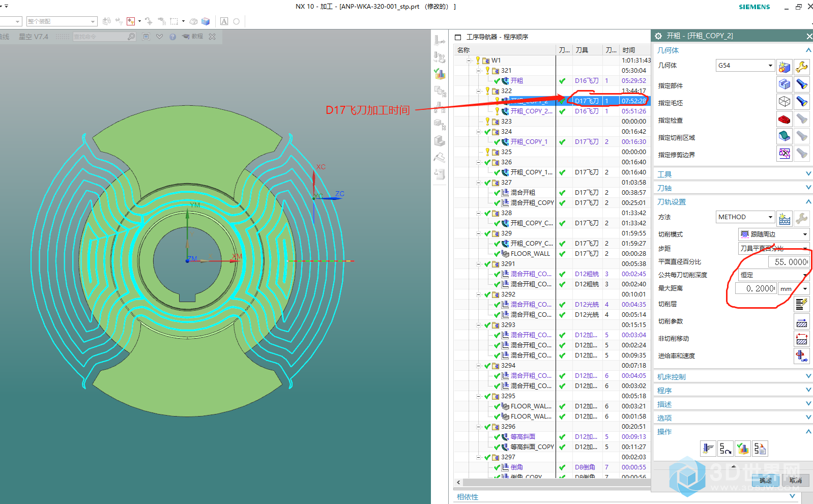Click the search magnifier in command finder

click(x=131, y=37)
